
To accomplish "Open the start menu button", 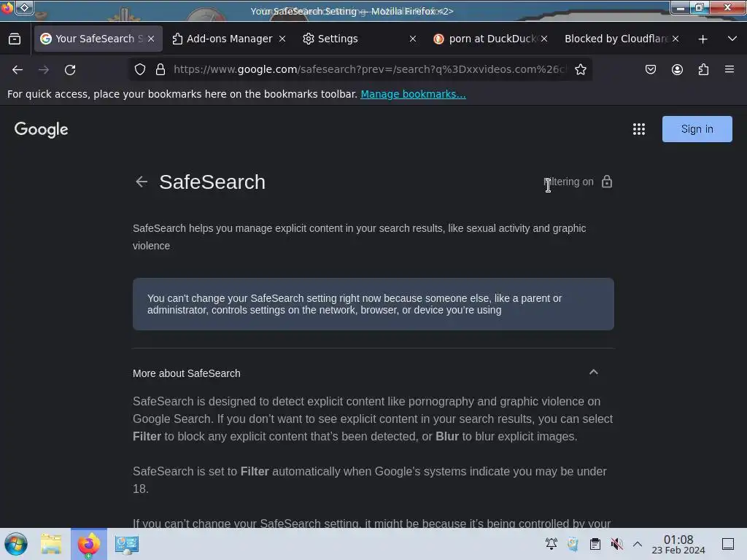I will coord(16,544).
